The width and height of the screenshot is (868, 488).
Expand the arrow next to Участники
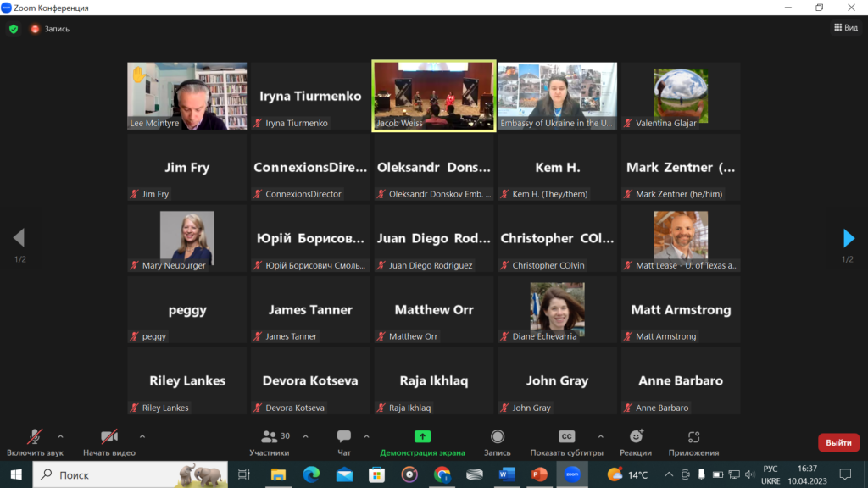(305, 436)
